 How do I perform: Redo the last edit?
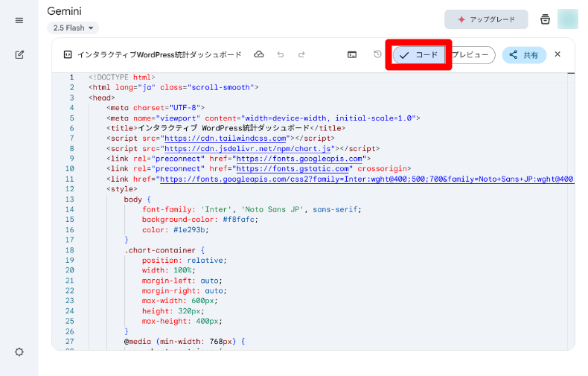301,55
